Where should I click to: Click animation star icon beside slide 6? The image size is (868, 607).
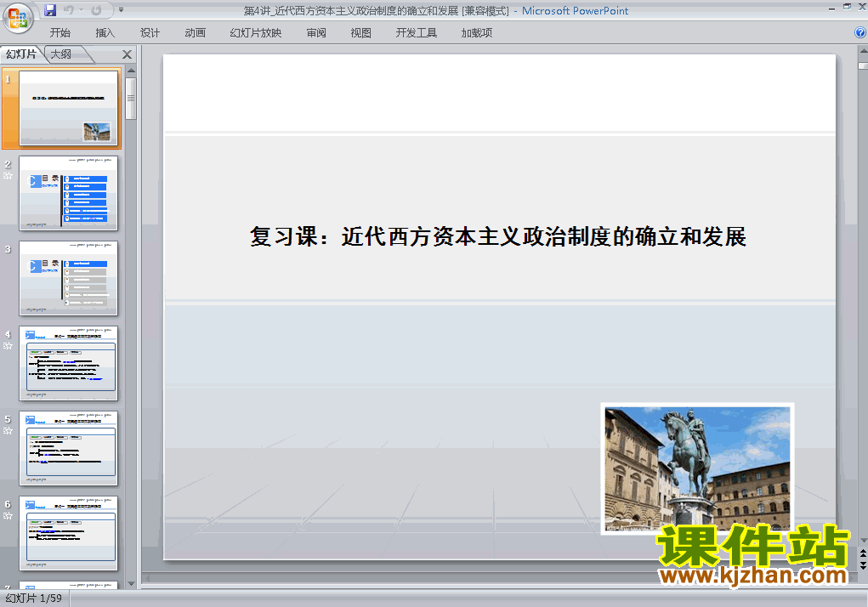[x=8, y=516]
